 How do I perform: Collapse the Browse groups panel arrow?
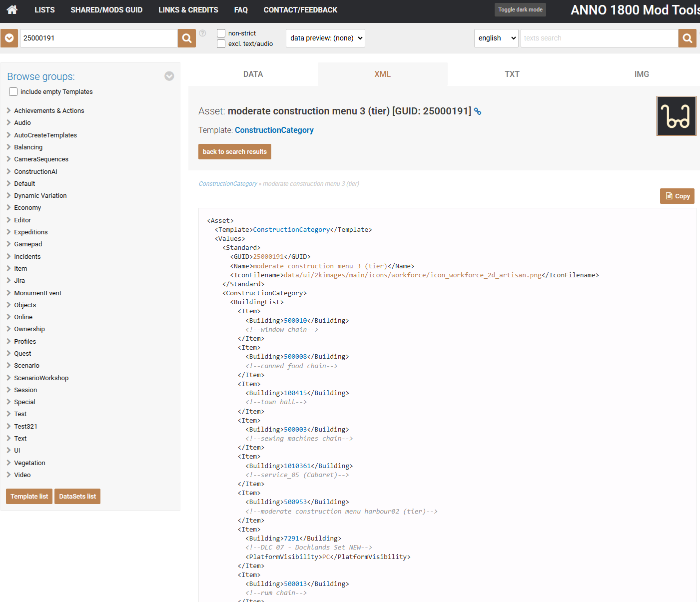point(169,76)
